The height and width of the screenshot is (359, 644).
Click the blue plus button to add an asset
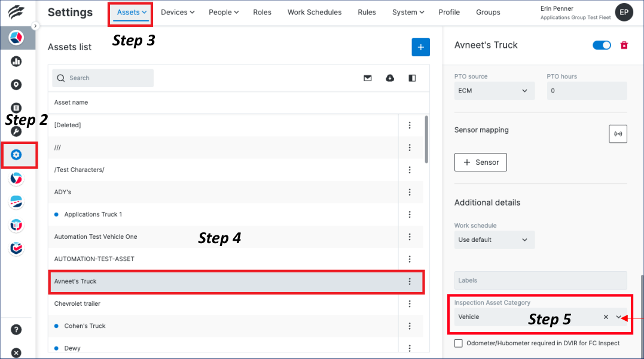tap(420, 47)
